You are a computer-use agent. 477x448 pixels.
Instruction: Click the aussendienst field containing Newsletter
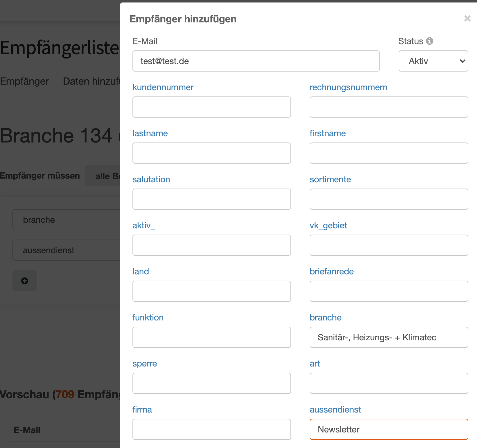389,429
